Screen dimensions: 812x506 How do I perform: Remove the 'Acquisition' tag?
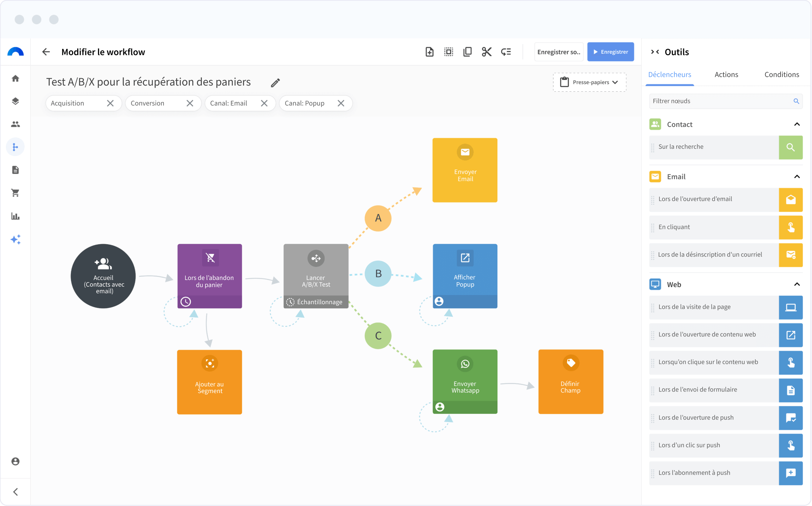(110, 103)
